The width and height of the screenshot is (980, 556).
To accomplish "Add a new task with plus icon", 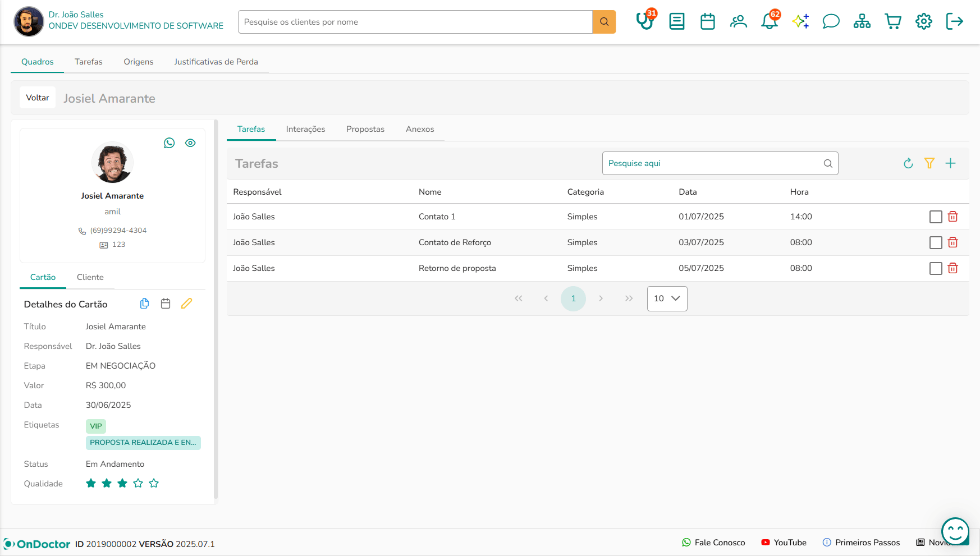I will (950, 163).
